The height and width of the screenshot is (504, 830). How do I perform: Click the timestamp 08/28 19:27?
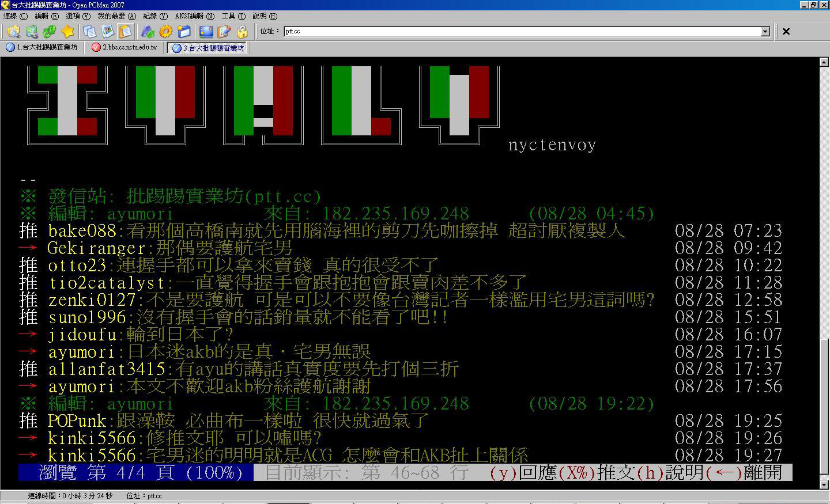click(x=729, y=456)
